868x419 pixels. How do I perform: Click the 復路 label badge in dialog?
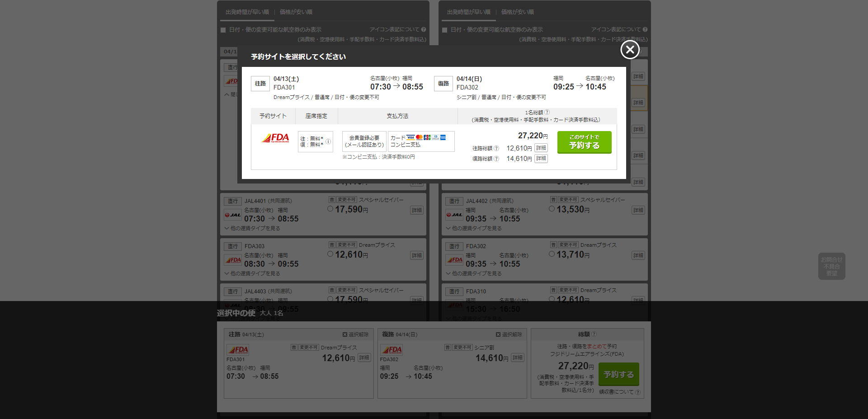443,84
